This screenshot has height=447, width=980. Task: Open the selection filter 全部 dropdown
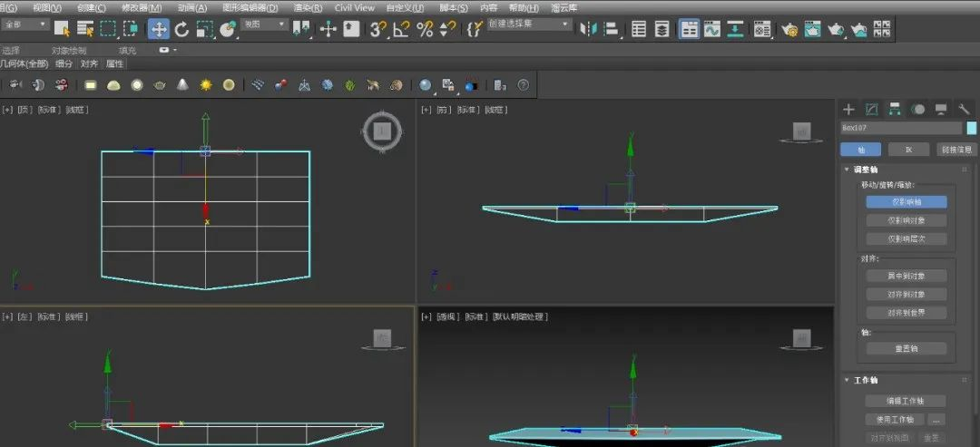[25, 24]
